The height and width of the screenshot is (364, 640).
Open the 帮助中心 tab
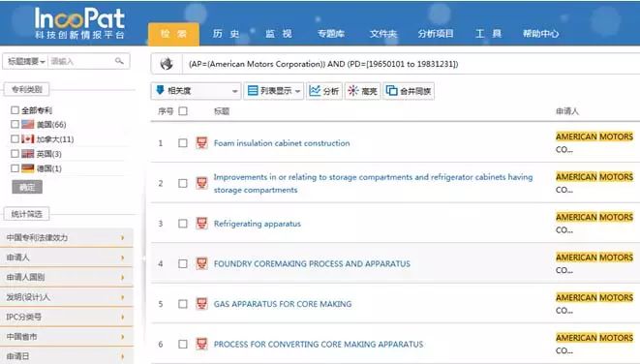tap(541, 34)
